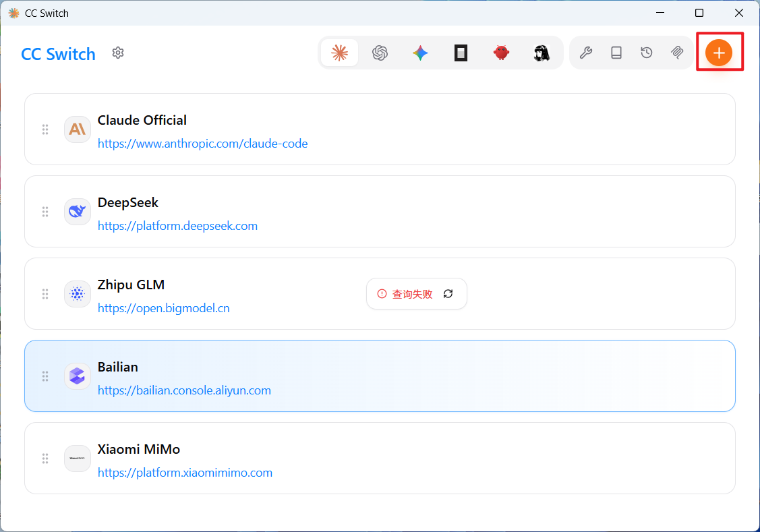Open the platform.xiaomimimo.com link
Viewport: 760px width, 532px height.
click(x=185, y=473)
